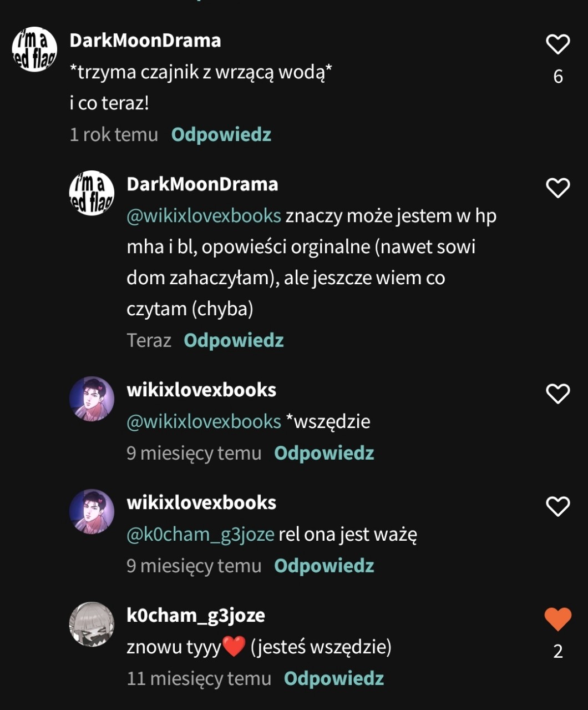Reply to the "i co teraz!" comment

pos(221,134)
